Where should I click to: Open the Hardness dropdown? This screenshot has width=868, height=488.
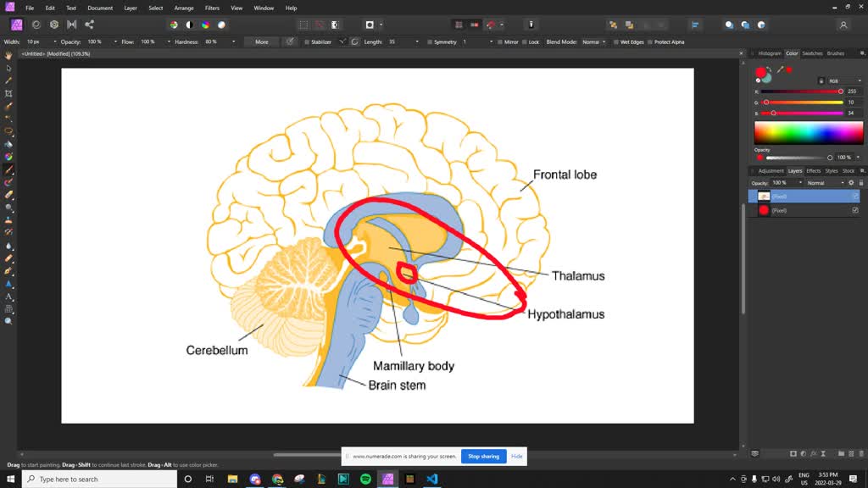click(x=235, y=42)
